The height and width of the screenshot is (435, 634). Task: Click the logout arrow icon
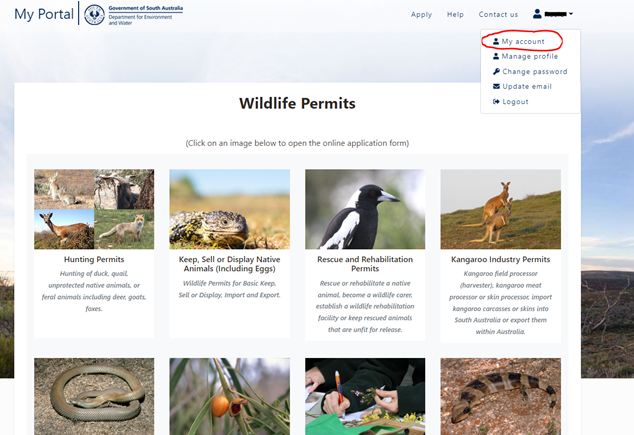tap(495, 102)
